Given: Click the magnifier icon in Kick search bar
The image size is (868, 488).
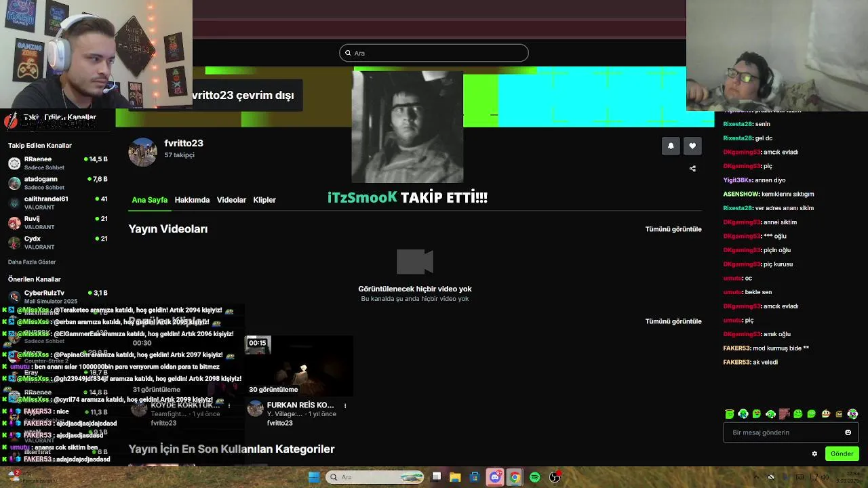Looking at the screenshot, I should click(348, 53).
